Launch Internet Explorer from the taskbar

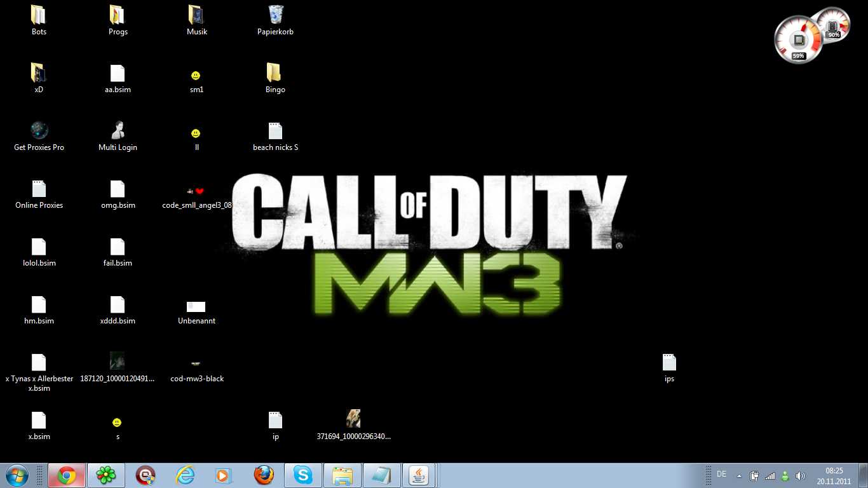pyautogui.click(x=185, y=475)
